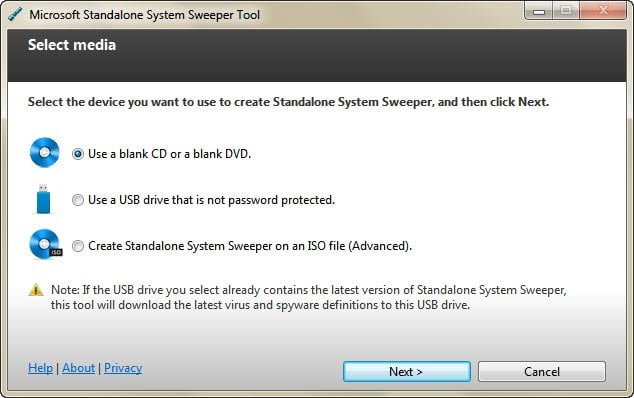Viewport: 634px width, 398px height.
Task: Click the Cancel button
Action: pyautogui.click(x=542, y=372)
